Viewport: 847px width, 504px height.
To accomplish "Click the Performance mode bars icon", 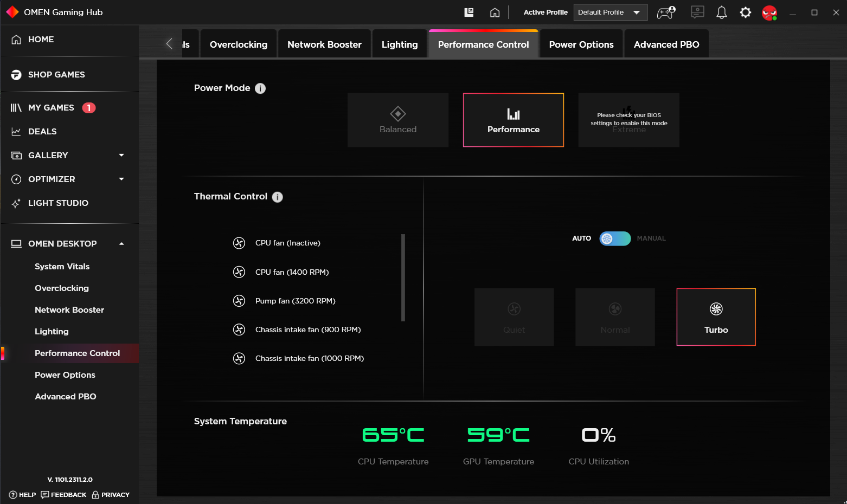I will click(514, 114).
